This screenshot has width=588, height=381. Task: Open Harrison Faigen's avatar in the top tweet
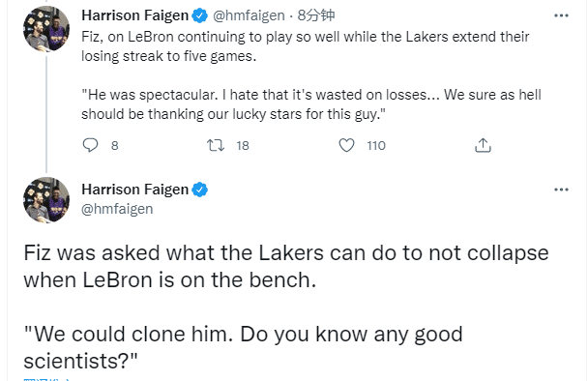[46, 28]
